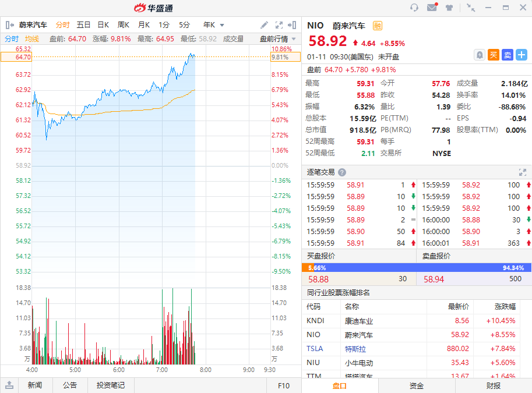
Task: Click the 58.94 ask price
Action: pos(434,279)
